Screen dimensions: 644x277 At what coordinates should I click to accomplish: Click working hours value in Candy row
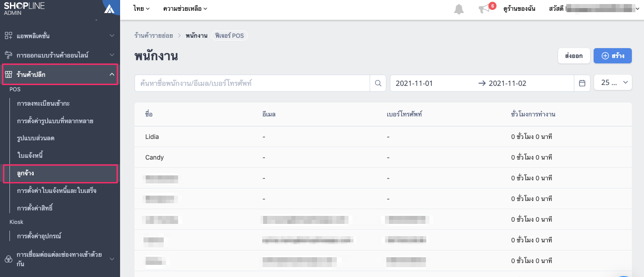(532, 157)
